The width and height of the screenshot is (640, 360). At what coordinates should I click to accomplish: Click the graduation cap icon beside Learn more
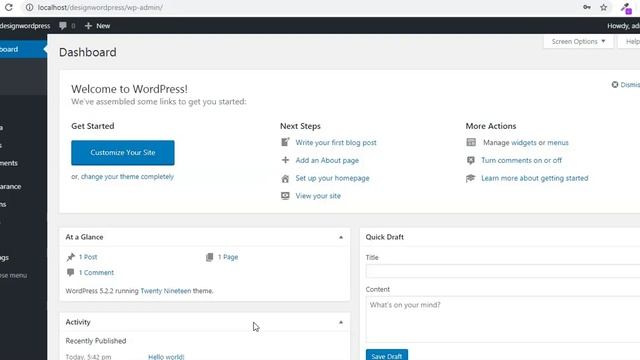[471, 178]
